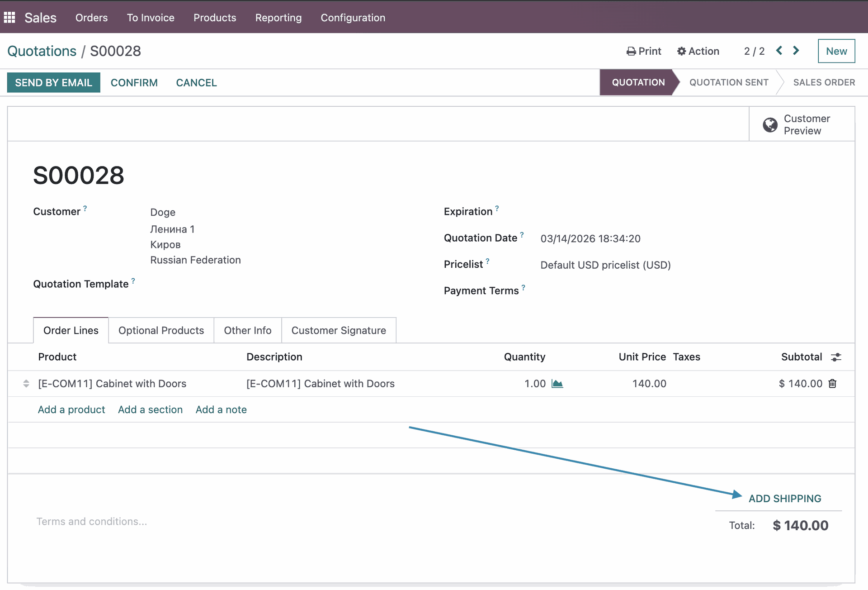Viewport: 868px width, 590px height.
Task: Open the Action gear menu
Action: pos(698,51)
